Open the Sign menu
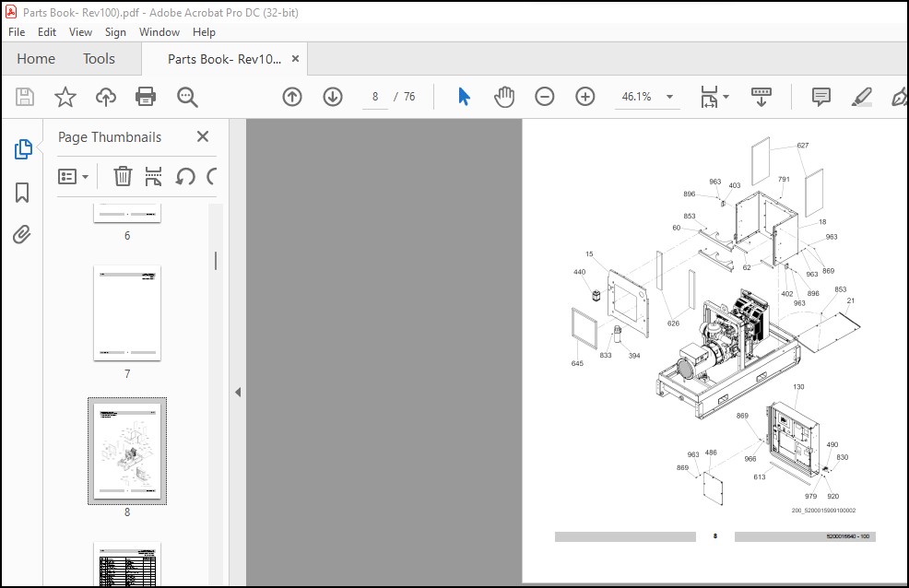Screen dimensions: 909x588 click(115, 32)
